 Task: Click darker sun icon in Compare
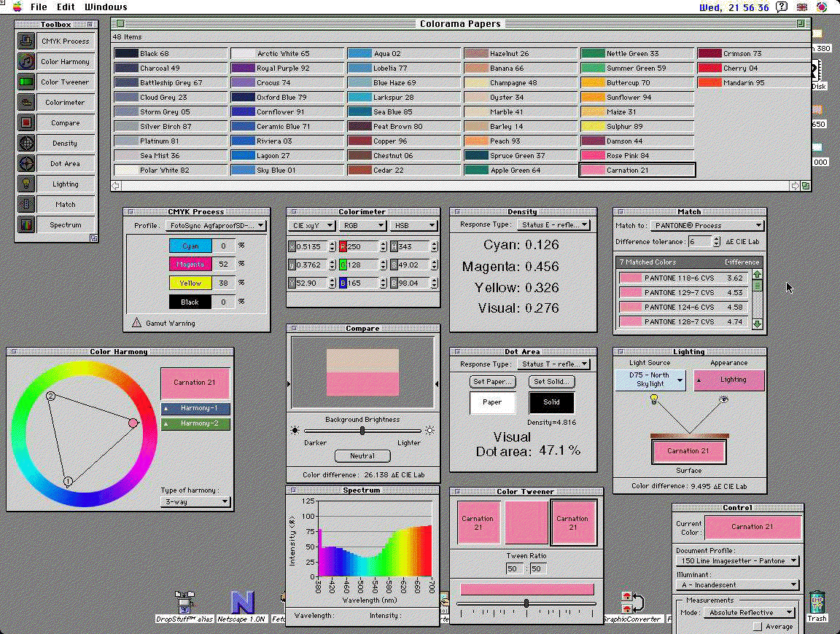coord(295,431)
